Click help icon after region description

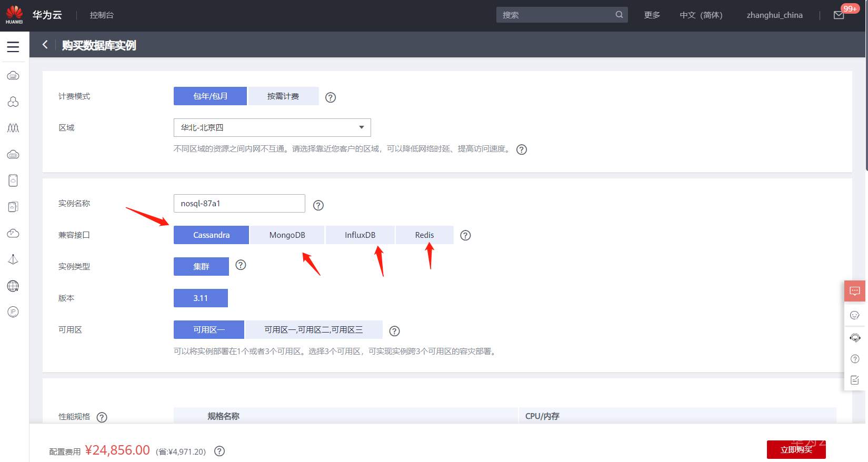[522, 149]
